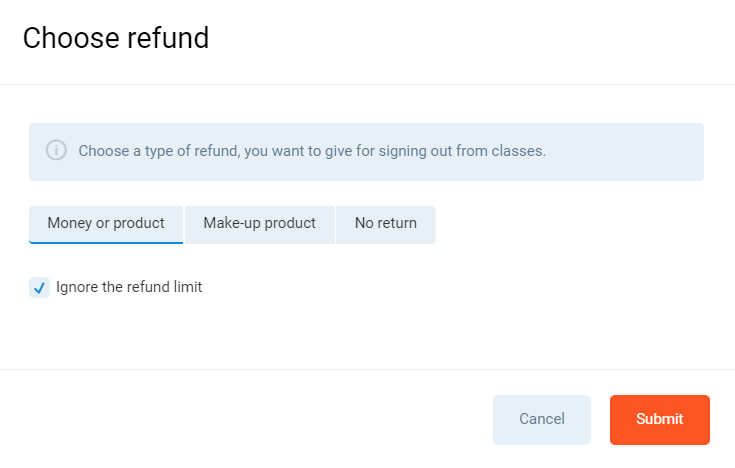Dismiss the dialog with Cancel
Viewport: 735px width, 468px height.
tap(541, 419)
